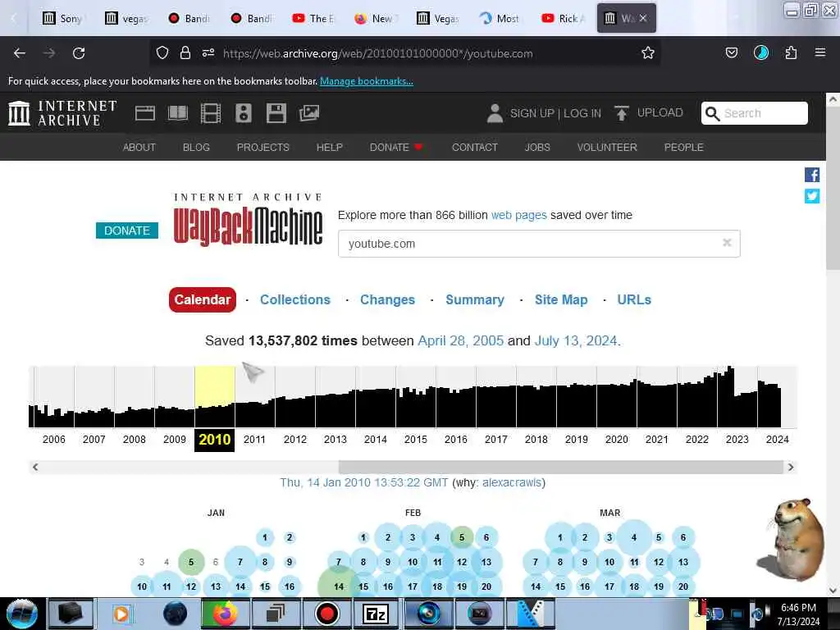The width and height of the screenshot is (840, 630).
Task: Open the April 28, 2005 link
Action: click(461, 340)
